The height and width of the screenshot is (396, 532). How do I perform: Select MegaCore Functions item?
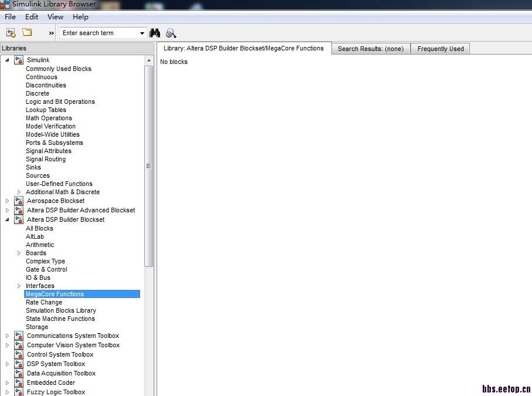[x=82, y=294]
